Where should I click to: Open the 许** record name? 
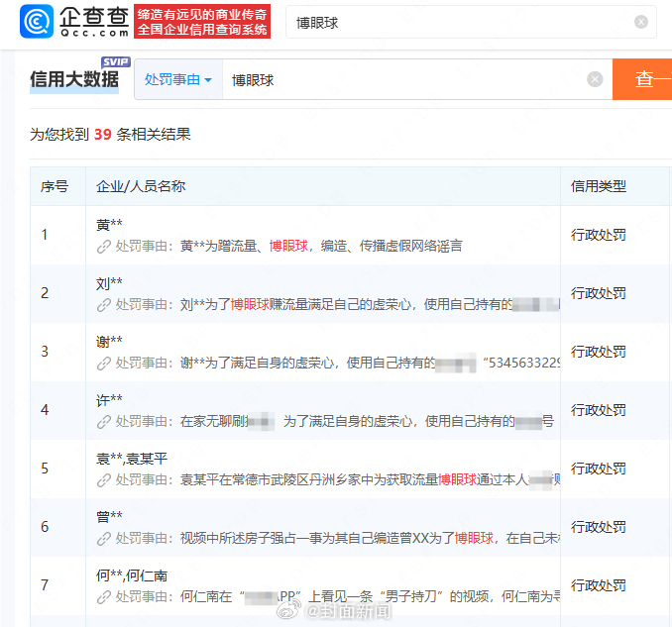[109, 400]
